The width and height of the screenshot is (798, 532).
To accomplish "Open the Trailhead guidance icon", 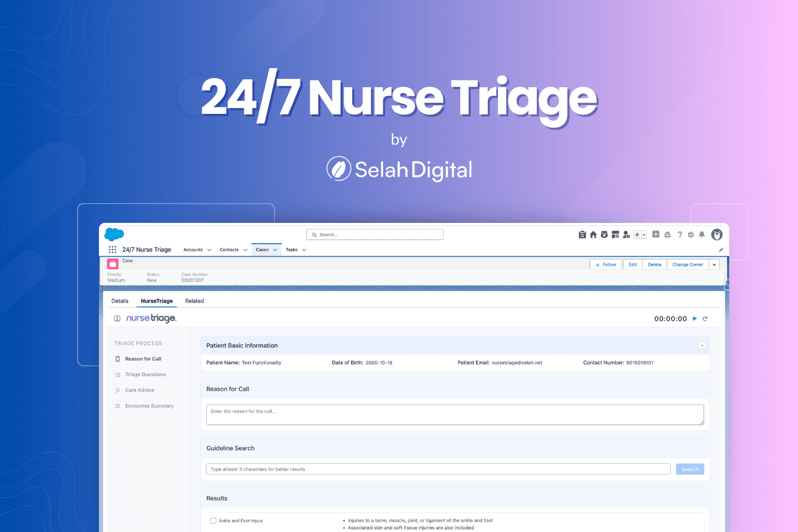I will [x=668, y=235].
